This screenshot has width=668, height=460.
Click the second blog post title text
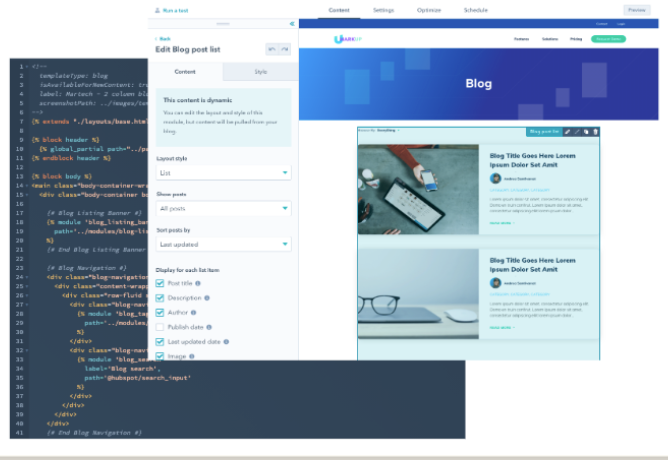[x=533, y=265]
